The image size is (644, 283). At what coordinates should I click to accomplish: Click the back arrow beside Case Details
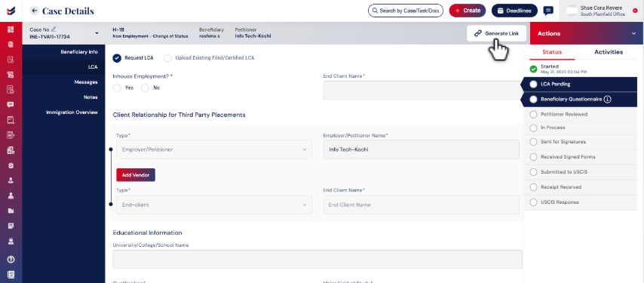pyautogui.click(x=34, y=11)
